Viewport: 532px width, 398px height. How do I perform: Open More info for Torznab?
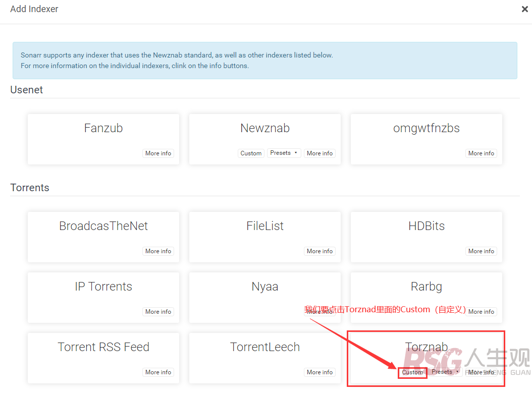point(481,372)
